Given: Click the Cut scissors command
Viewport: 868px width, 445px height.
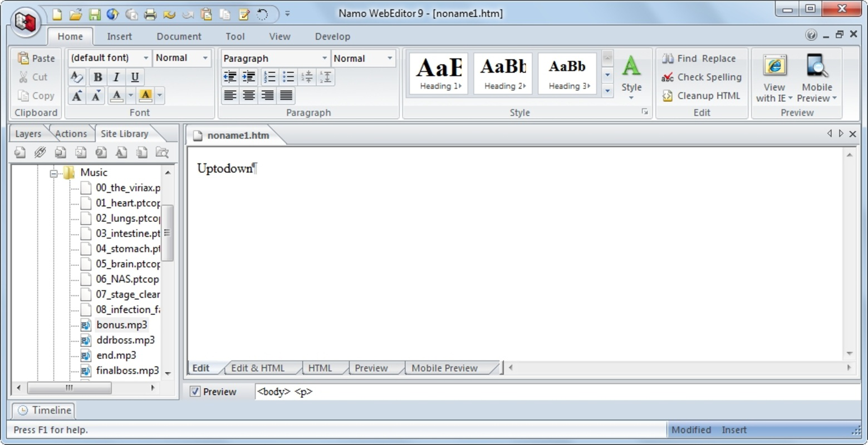Looking at the screenshot, I should [33, 77].
